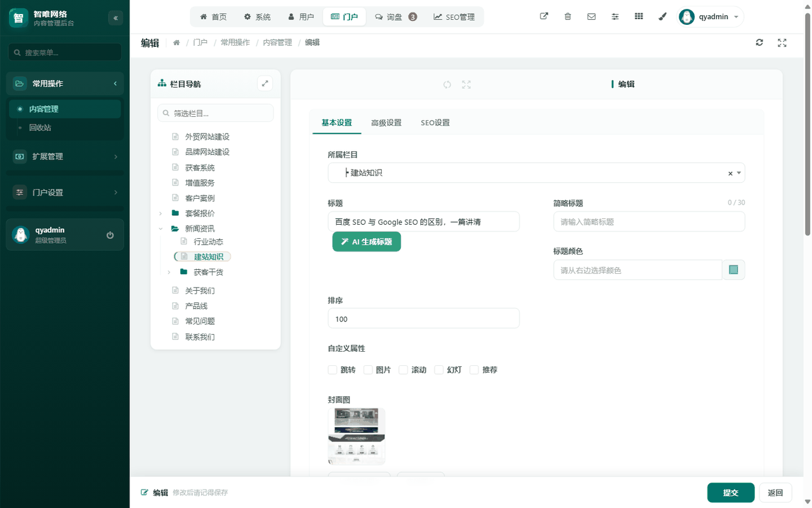Open the 系统 top menu

(x=258, y=17)
